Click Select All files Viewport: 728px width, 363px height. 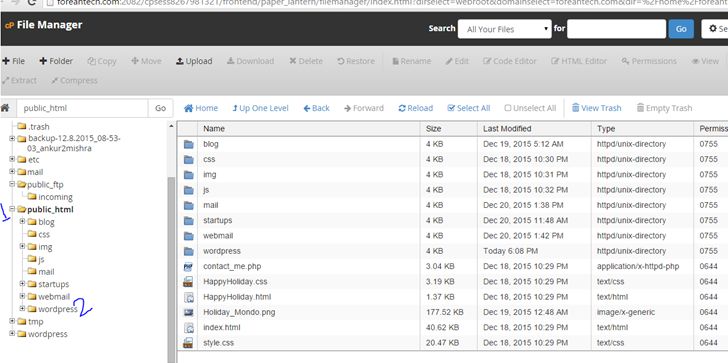(x=468, y=108)
